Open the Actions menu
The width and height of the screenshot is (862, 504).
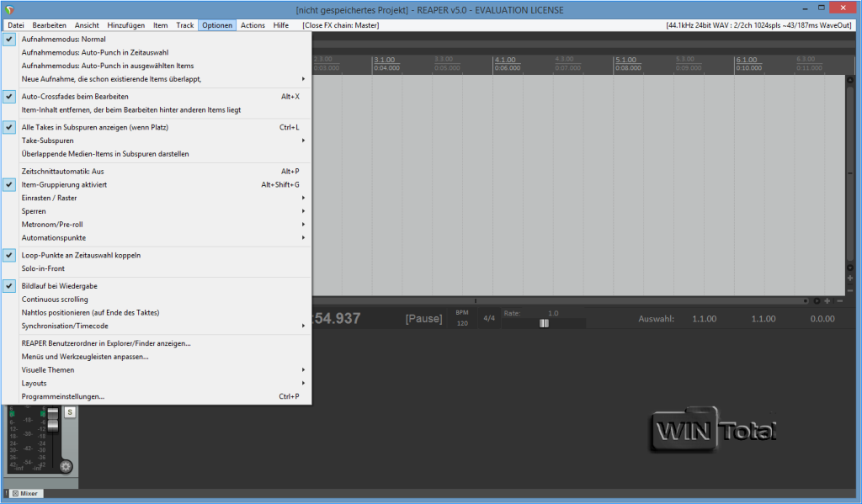[253, 25]
